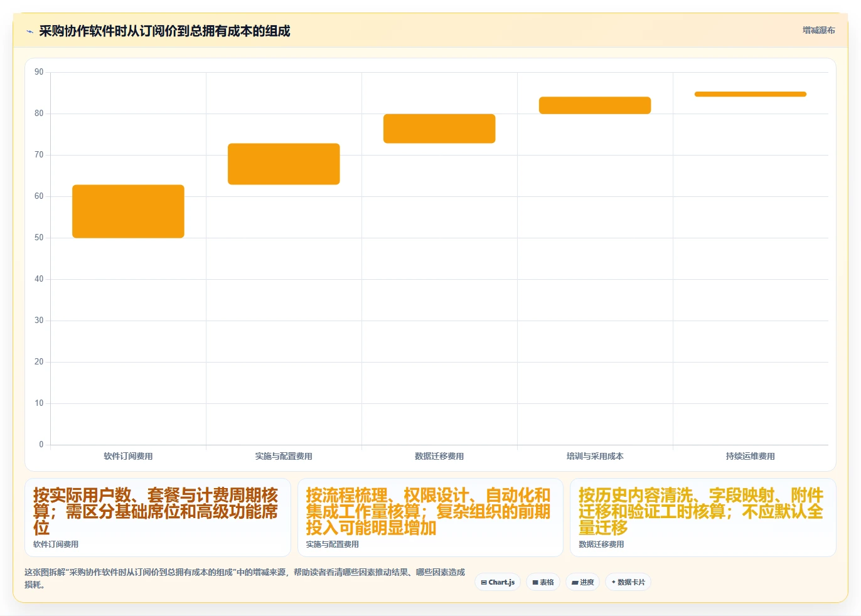
Task: Click the 软件订阅费用 caption in the first card
Action: tap(56, 544)
